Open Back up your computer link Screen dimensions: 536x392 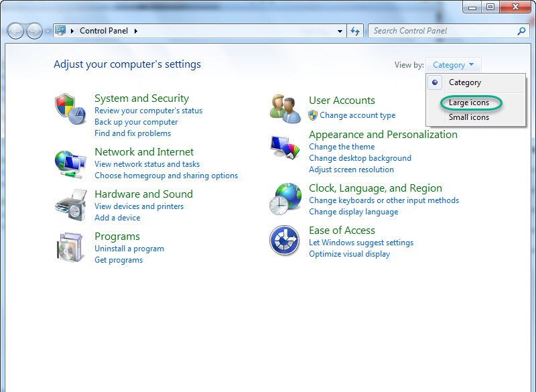click(136, 122)
